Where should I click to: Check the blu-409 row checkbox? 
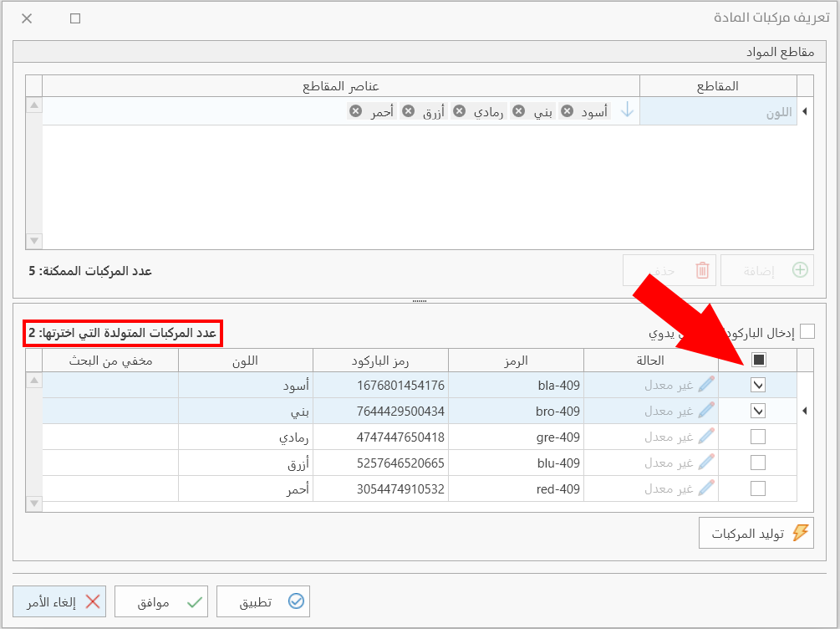(x=758, y=463)
